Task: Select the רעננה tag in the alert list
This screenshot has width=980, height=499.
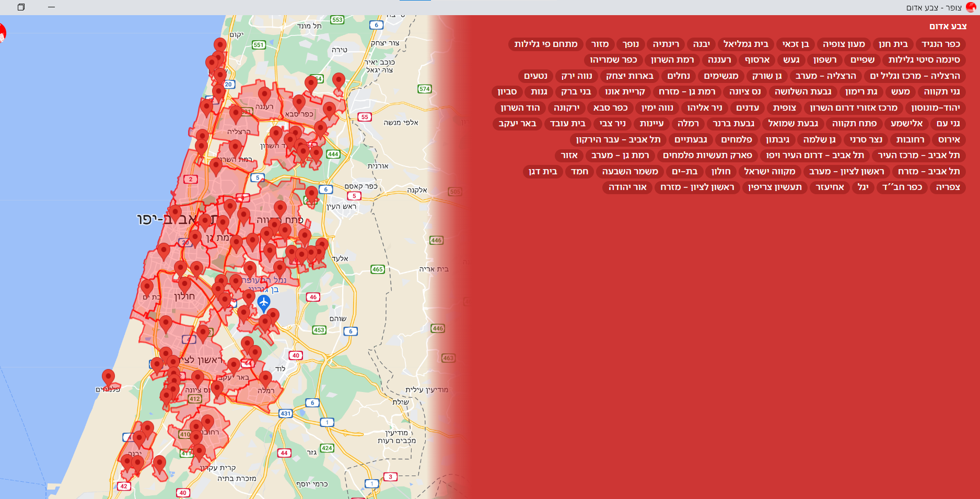Action: coord(719,60)
